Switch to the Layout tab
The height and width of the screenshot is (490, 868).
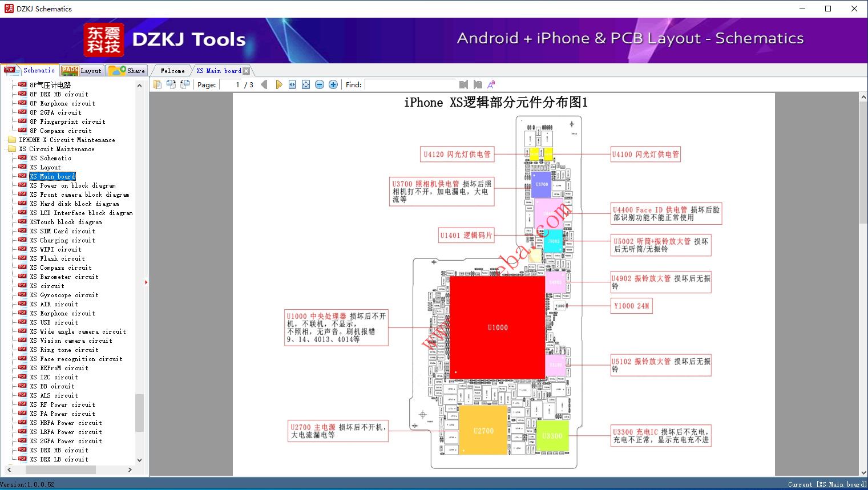82,71
